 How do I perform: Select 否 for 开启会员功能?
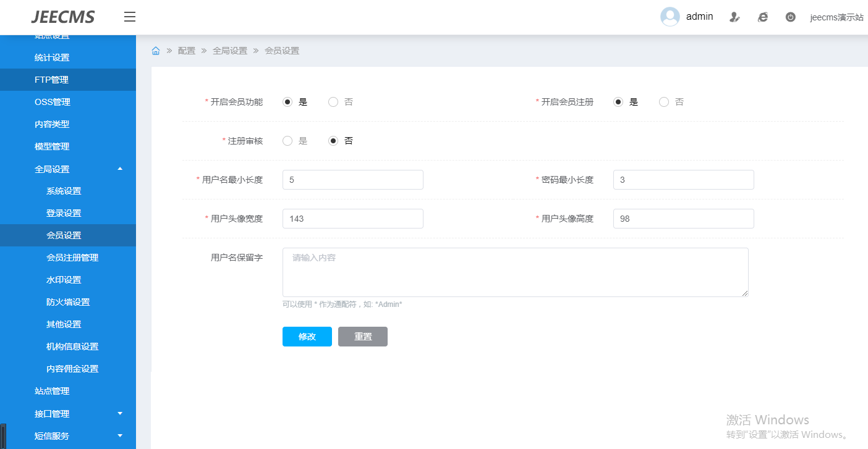(333, 102)
